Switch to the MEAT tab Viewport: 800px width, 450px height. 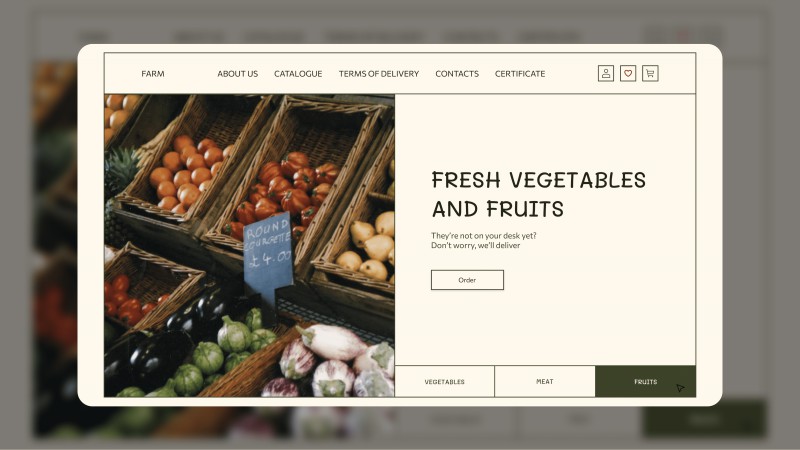pyautogui.click(x=544, y=381)
